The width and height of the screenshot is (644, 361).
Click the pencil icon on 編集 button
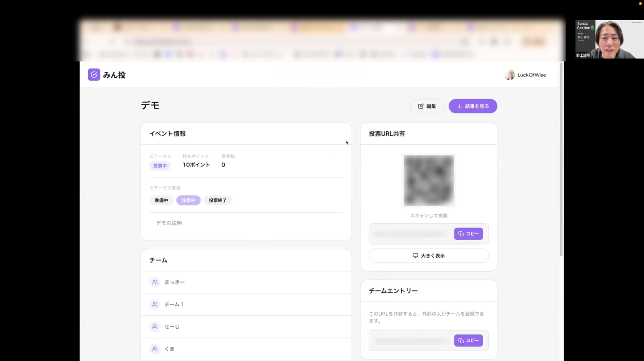tap(421, 106)
